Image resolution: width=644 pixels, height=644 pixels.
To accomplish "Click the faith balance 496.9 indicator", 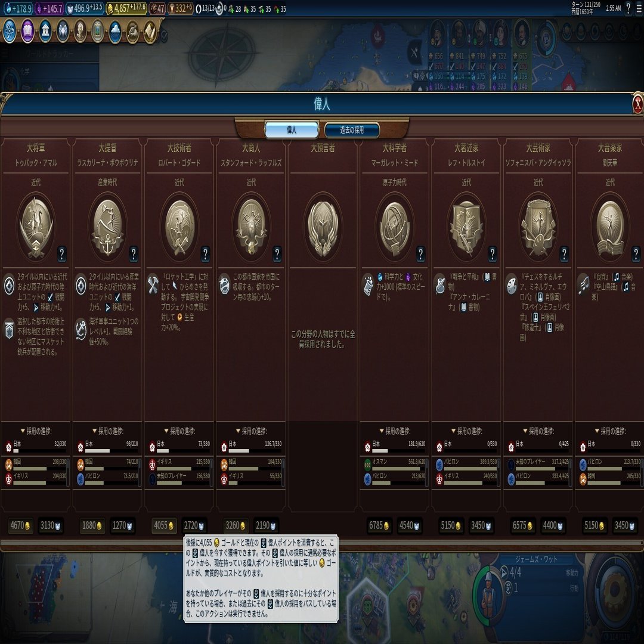I will (85, 8).
